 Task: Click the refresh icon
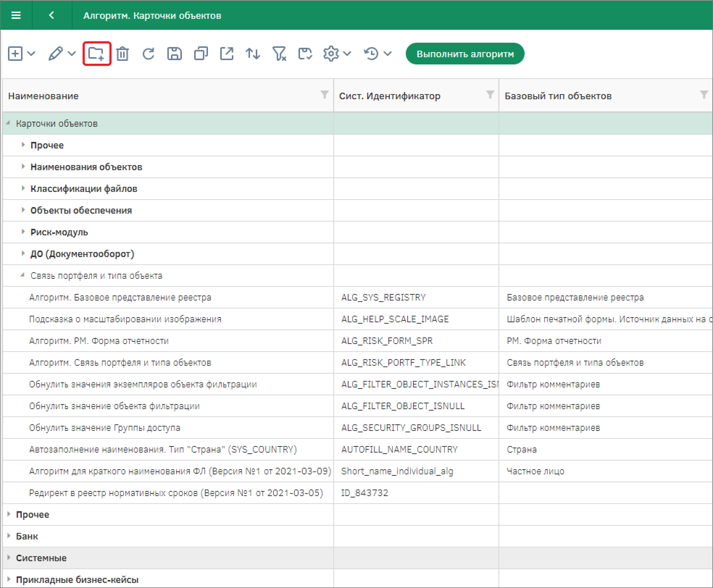tap(149, 54)
